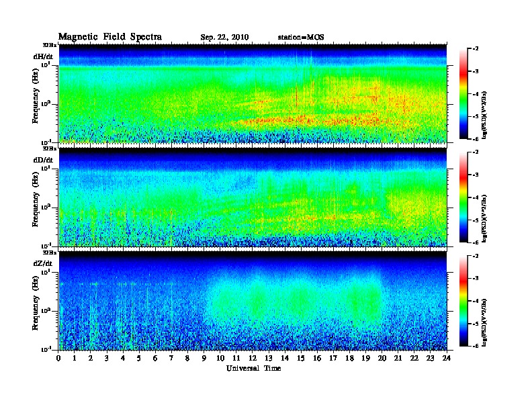Viewport: 532px width, 411px height.
Task: Click the color scale bar beside the dZ/dt panel
Action: tap(463, 301)
